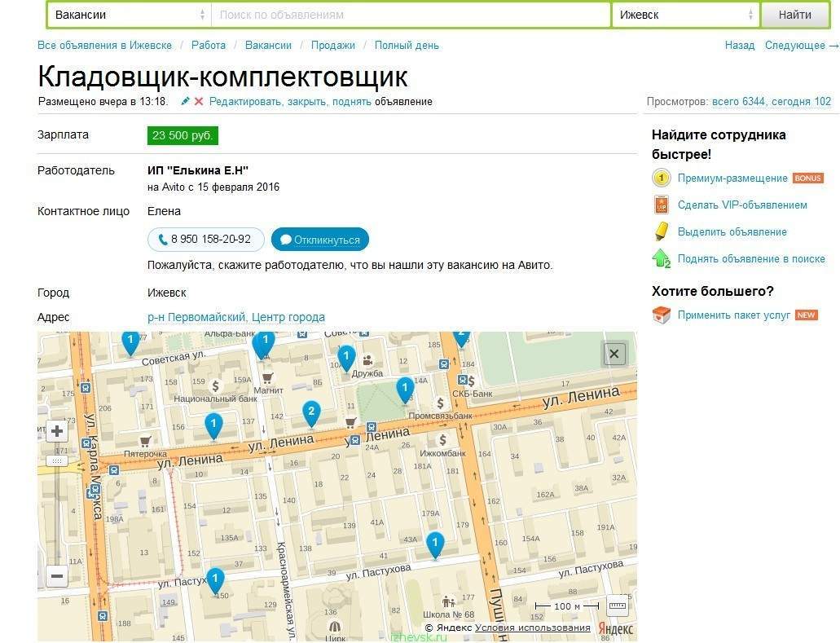This screenshot has width=840, height=643.
Task: Click the VIP badge icon
Action: tap(661, 205)
